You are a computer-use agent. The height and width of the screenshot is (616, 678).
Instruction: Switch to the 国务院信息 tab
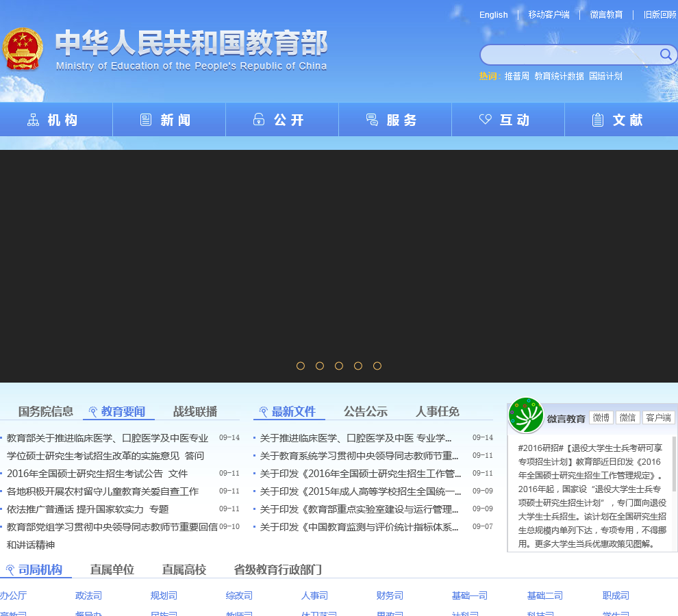tap(46, 411)
